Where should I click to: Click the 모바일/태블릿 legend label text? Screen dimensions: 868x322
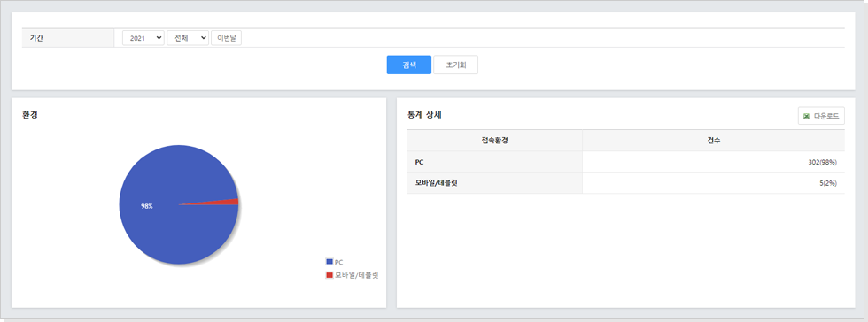pos(356,275)
